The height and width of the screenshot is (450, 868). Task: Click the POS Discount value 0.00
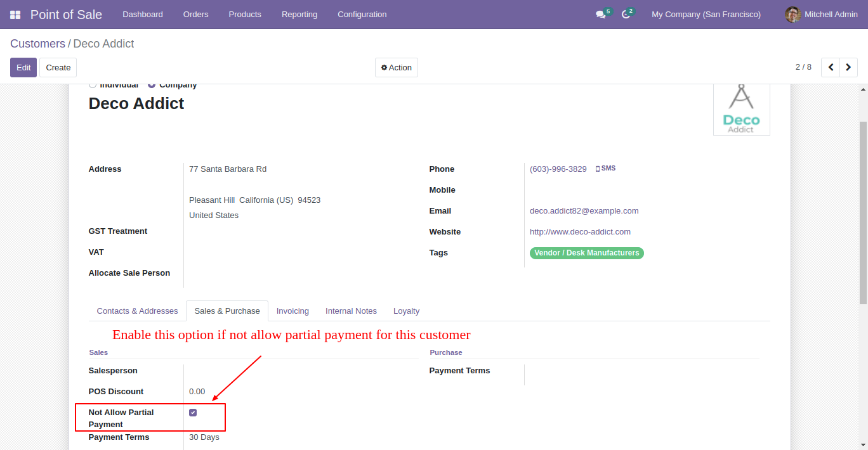coord(197,392)
